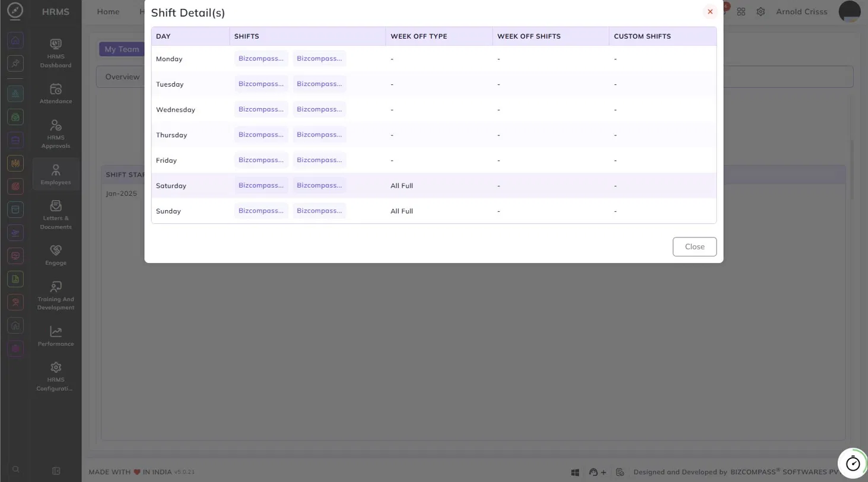Image resolution: width=868 pixels, height=482 pixels.
Task: Open Training And Development in the sidebar
Action: click(x=56, y=296)
